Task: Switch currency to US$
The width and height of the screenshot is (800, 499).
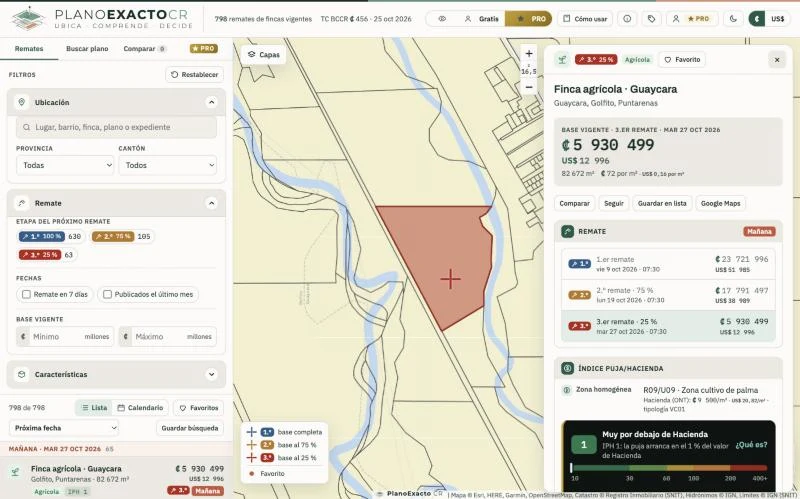Action: tap(778, 19)
